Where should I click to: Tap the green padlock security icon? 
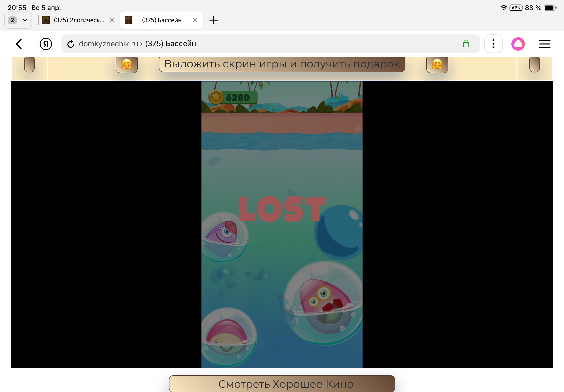(466, 44)
